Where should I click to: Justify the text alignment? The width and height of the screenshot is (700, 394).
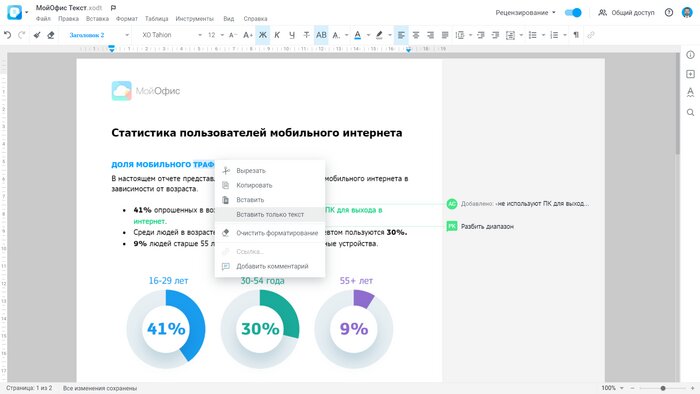445,35
